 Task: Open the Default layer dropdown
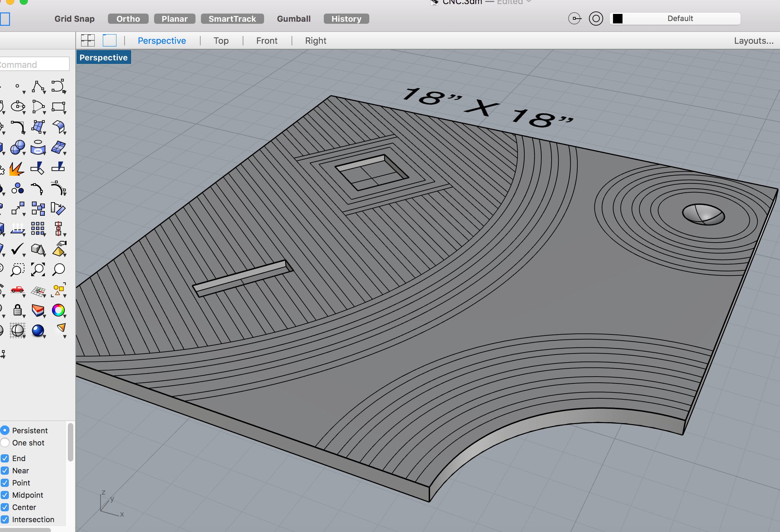(x=675, y=19)
